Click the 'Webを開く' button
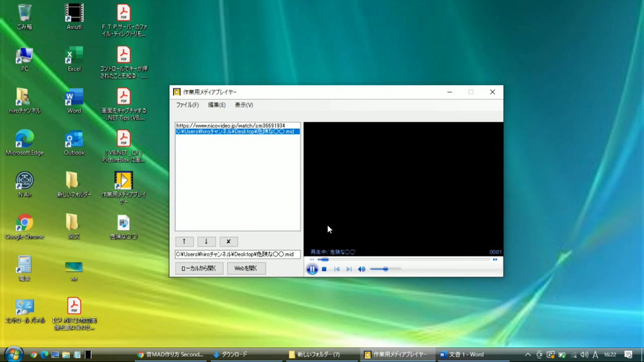The width and height of the screenshot is (644, 362). tap(246, 268)
